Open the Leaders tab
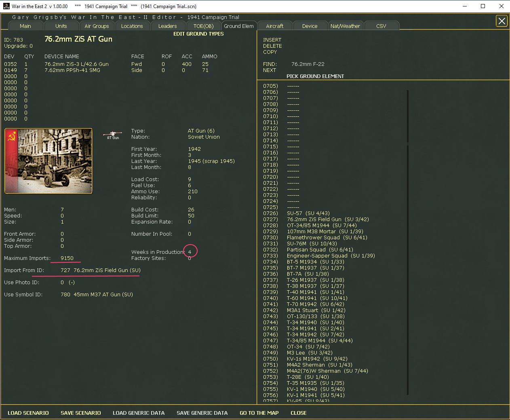 pyautogui.click(x=167, y=26)
